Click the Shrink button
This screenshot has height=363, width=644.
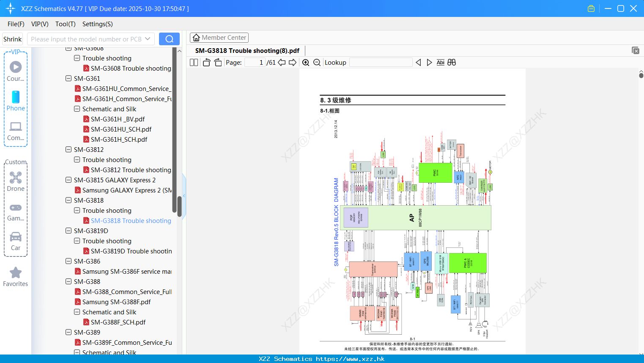pyautogui.click(x=12, y=39)
